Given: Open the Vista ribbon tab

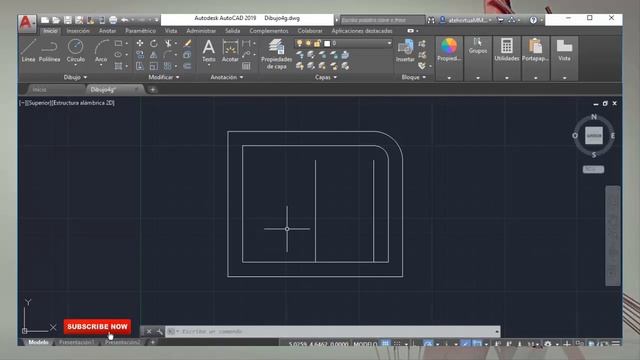Looking at the screenshot, I should [x=171, y=31].
